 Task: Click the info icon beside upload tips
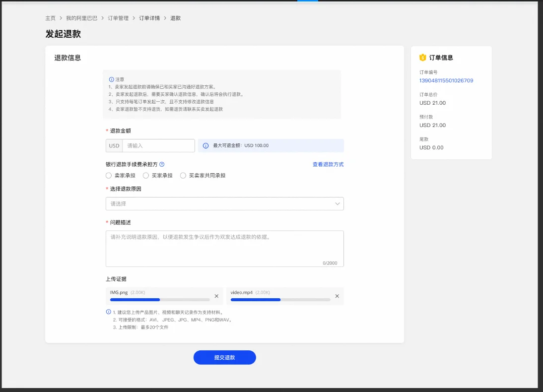coord(109,312)
